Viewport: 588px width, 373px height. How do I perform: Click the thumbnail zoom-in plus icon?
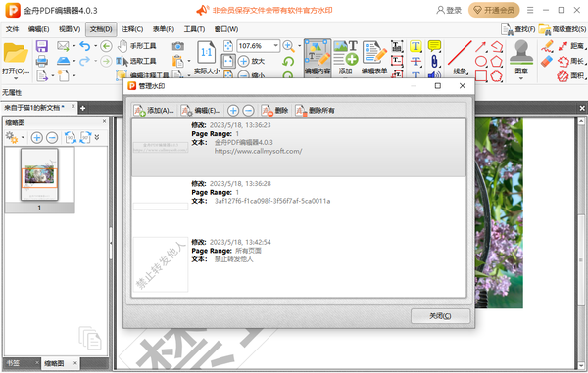[37, 138]
